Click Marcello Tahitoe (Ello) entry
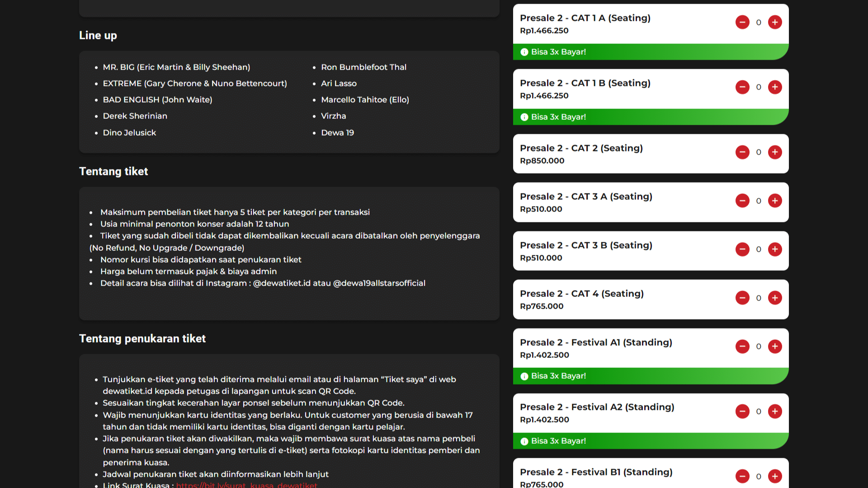The height and width of the screenshot is (488, 868). tap(365, 100)
